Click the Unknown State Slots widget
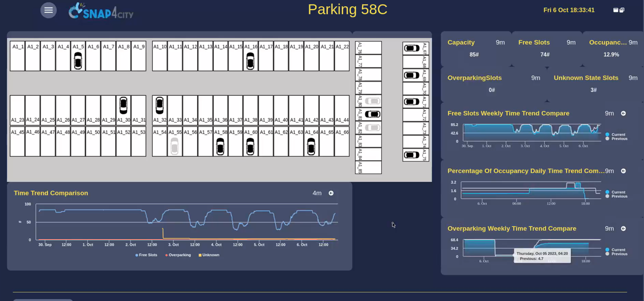 (x=593, y=84)
